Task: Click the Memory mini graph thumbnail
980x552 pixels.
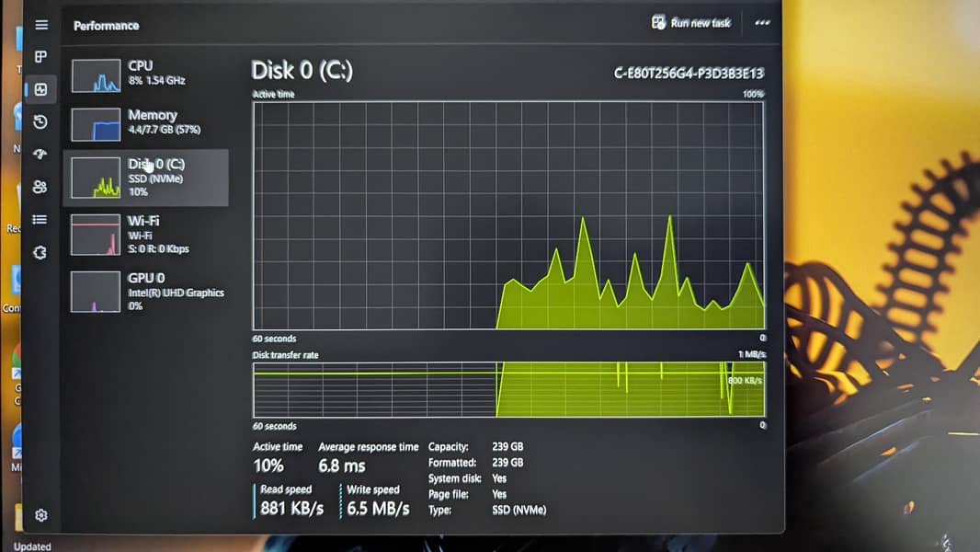Action: coord(96,124)
